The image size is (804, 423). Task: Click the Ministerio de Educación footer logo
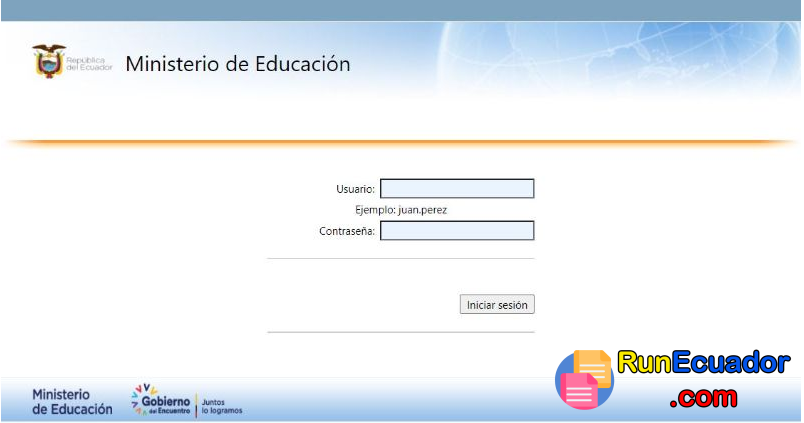[72, 402]
